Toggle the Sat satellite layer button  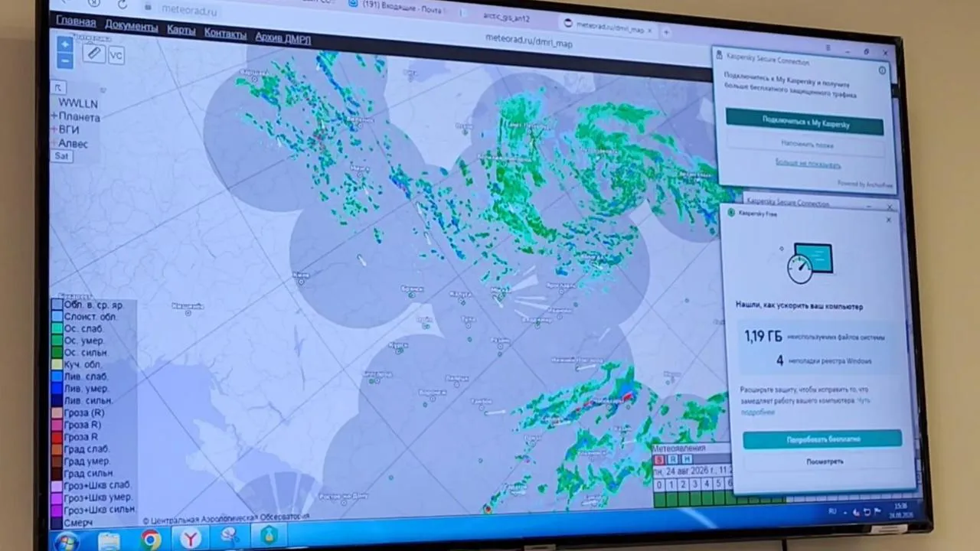coord(61,156)
